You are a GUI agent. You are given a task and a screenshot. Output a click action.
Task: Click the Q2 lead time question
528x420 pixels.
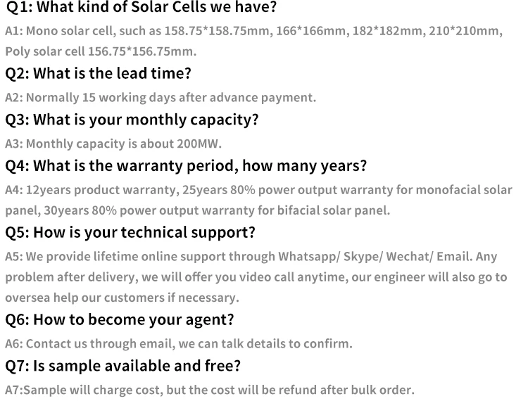click(x=99, y=73)
